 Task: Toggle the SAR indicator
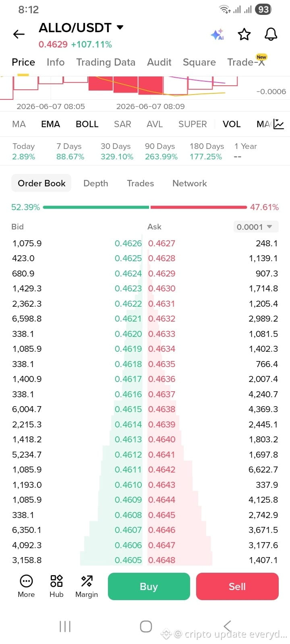click(122, 124)
